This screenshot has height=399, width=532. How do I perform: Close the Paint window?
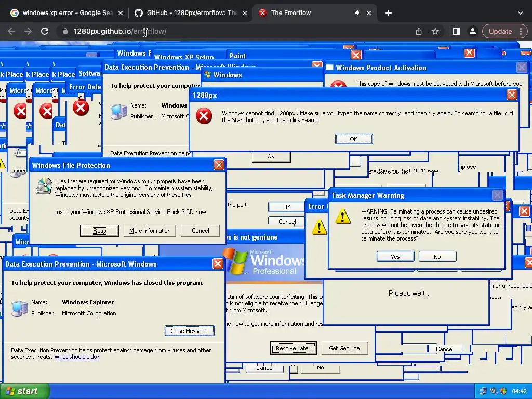pos(356,55)
